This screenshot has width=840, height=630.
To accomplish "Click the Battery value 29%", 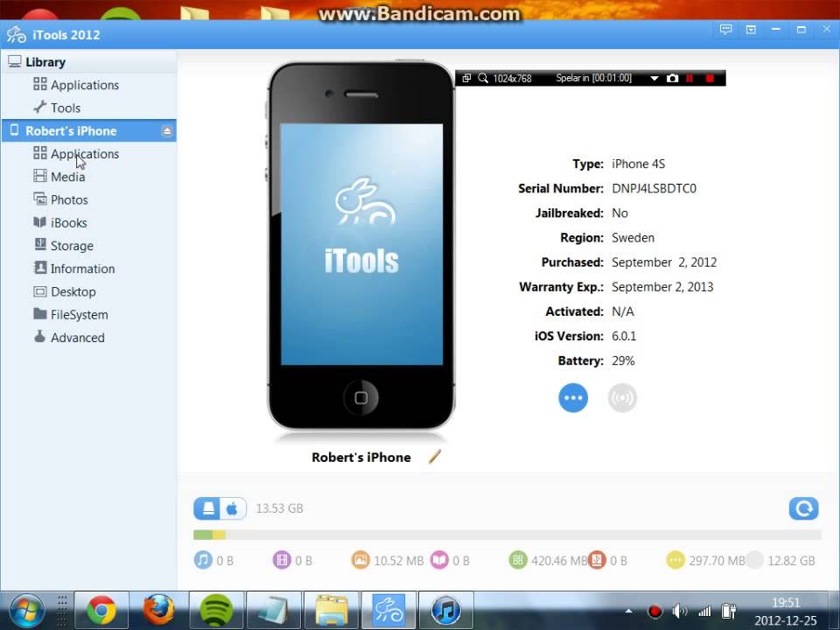I will tap(623, 361).
